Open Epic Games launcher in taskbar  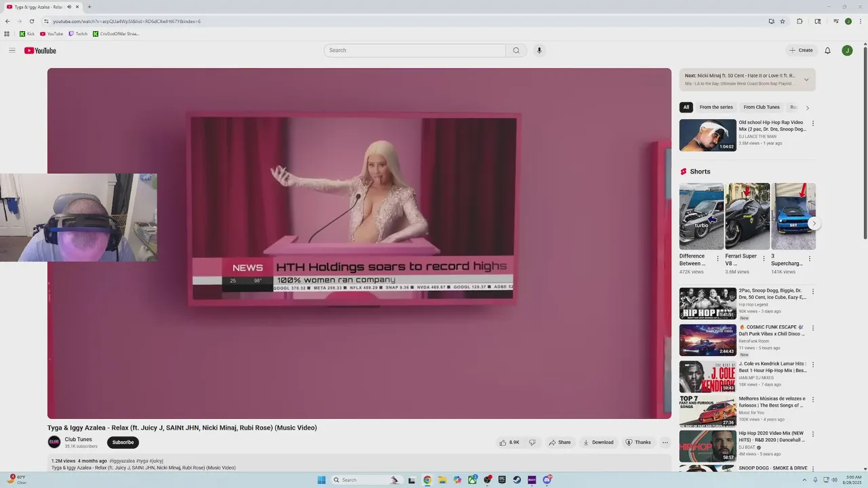coord(502,480)
